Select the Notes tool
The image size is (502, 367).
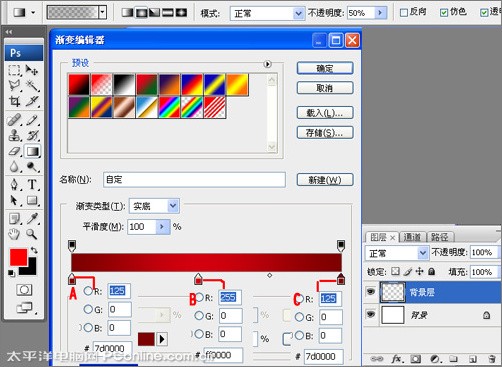coord(14,219)
